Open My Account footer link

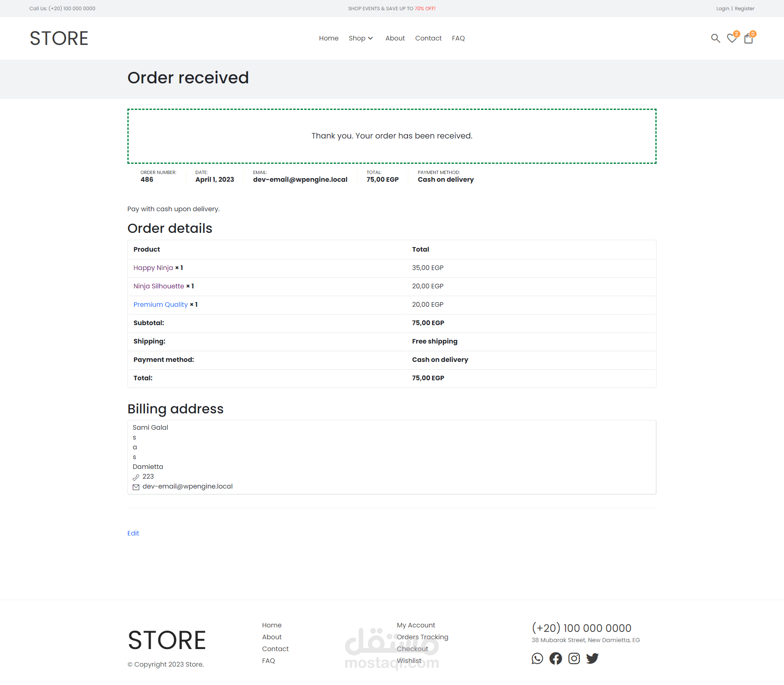[x=416, y=625]
